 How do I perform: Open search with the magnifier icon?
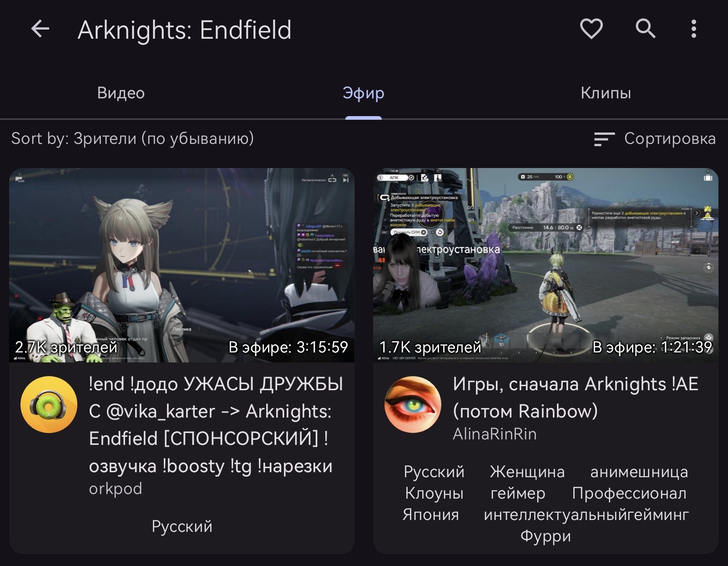pyautogui.click(x=646, y=29)
